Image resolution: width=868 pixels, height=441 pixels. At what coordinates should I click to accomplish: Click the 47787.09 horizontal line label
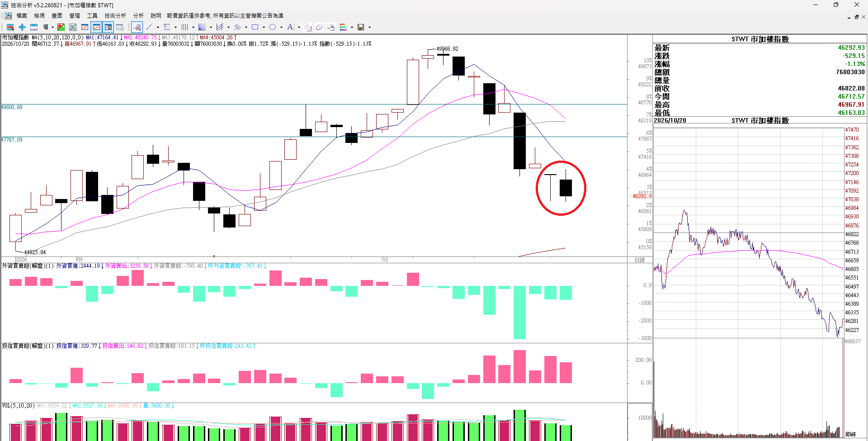pos(12,140)
